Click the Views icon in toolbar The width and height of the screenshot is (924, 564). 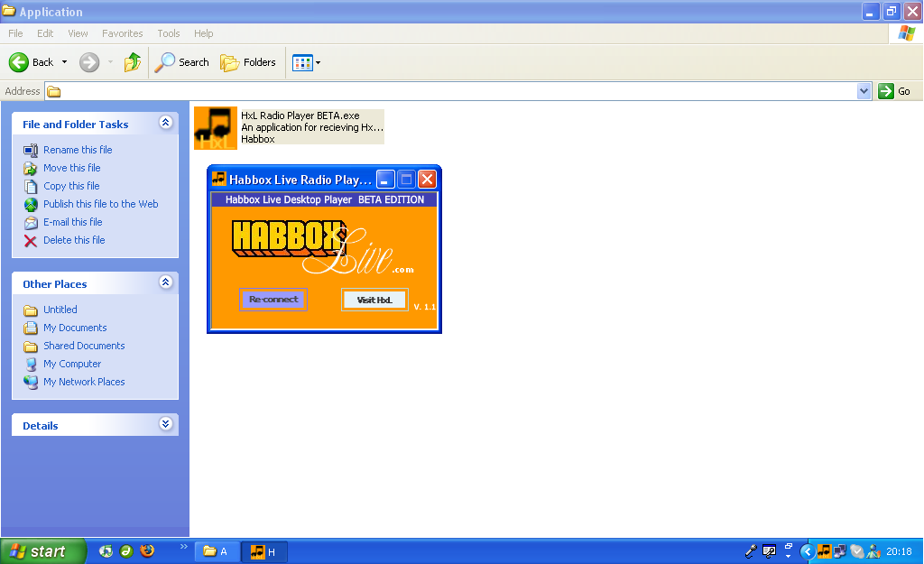pos(302,62)
